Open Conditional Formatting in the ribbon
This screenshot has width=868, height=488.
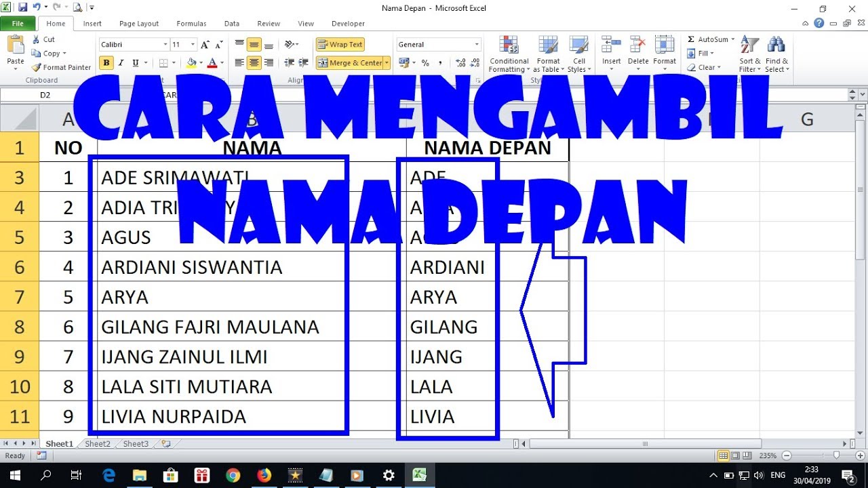pos(509,54)
